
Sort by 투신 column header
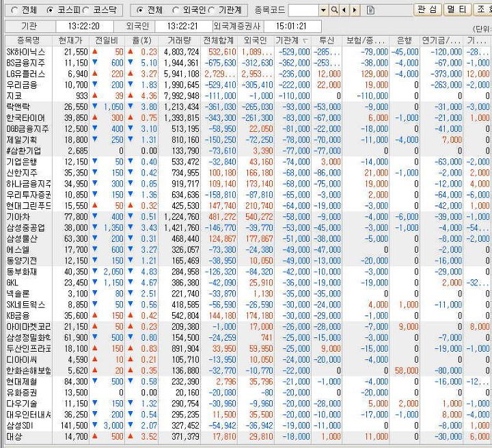pos(327,40)
